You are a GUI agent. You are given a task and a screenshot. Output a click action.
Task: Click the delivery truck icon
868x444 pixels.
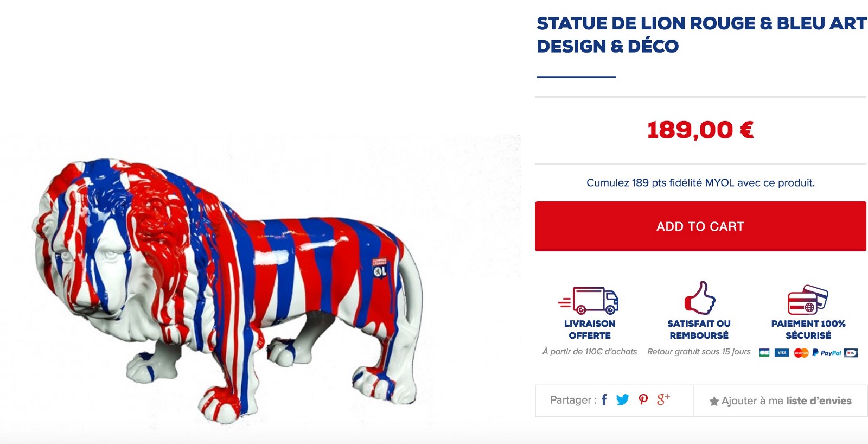pos(589,300)
